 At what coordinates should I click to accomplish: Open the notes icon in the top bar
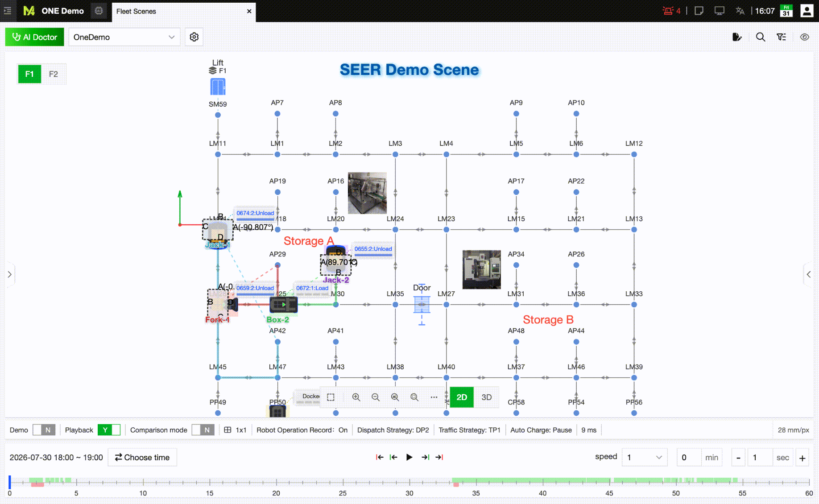[699, 11]
